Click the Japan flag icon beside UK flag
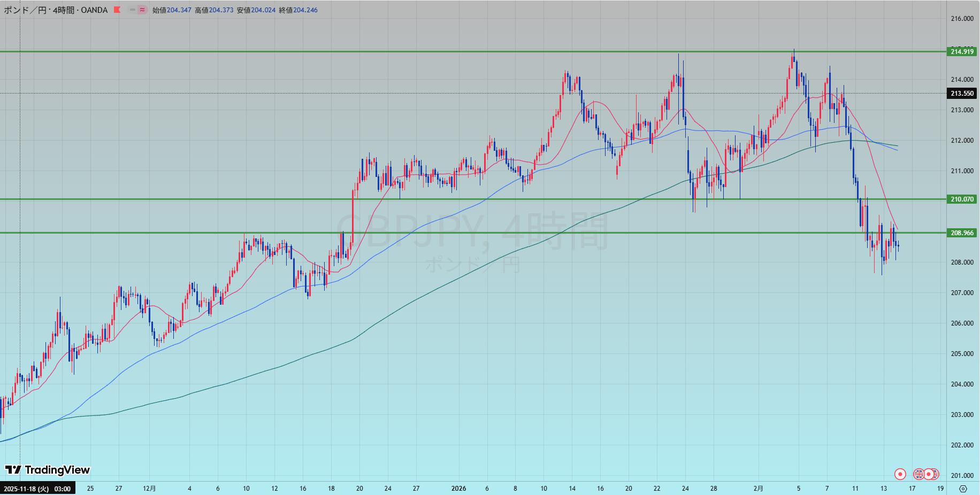The width and height of the screenshot is (980, 495). coord(930,474)
